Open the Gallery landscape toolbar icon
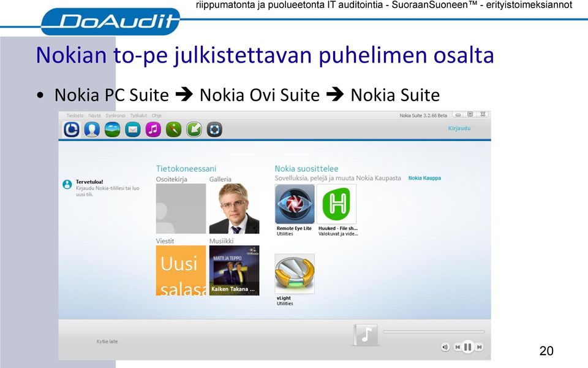Viewport: 588px width, 368px height. click(x=112, y=129)
